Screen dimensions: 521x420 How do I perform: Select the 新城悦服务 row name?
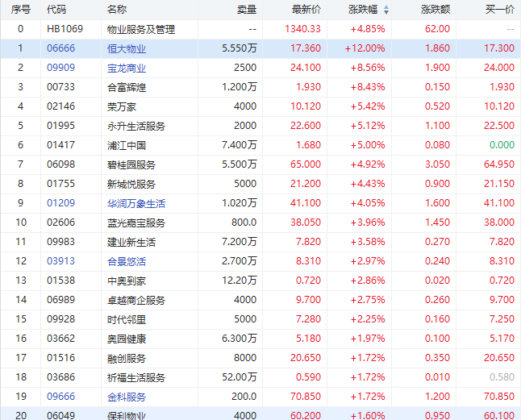click(131, 185)
